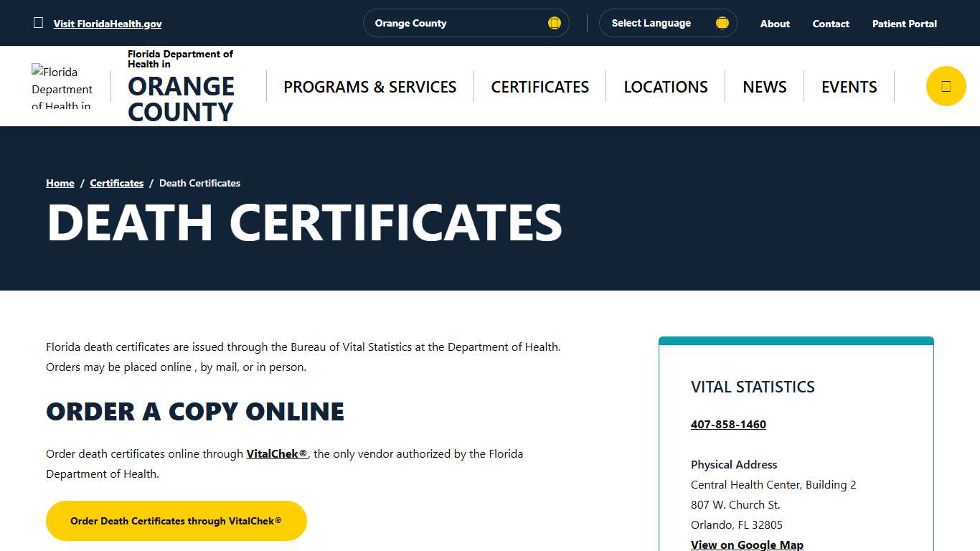Go to the Contact page
Image resolution: width=980 pixels, height=551 pixels.
(x=830, y=23)
